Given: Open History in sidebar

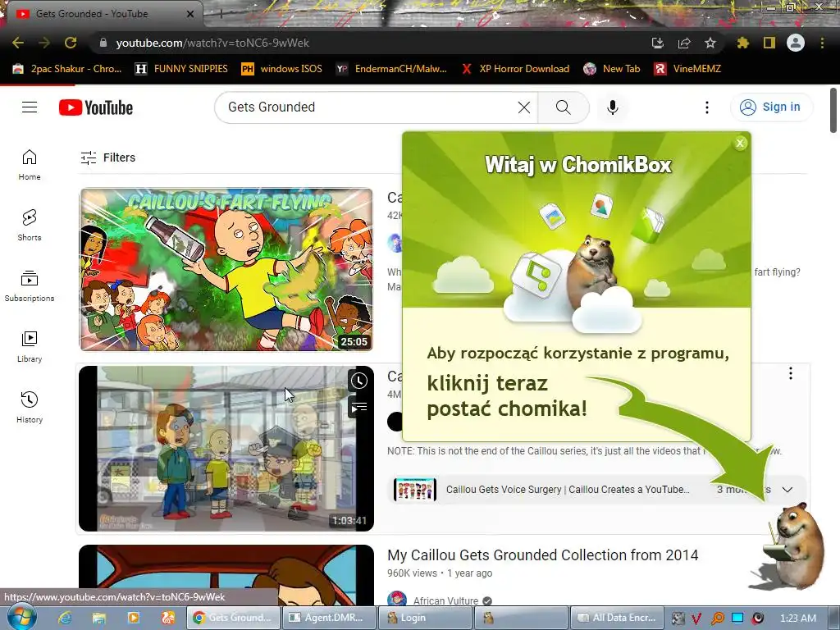Looking at the screenshot, I should tap(30, 408).
